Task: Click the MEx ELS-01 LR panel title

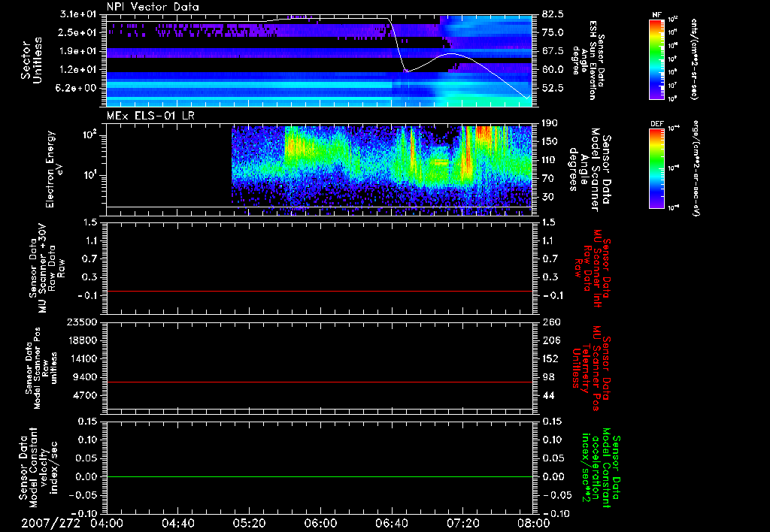Action: (150, 116)
